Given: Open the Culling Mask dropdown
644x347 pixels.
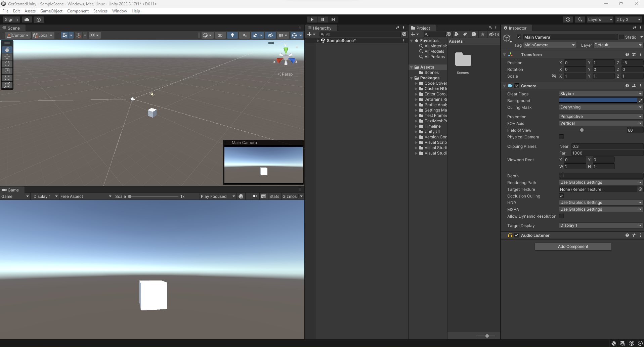Looking at the screenshot, I should coord(601,107).
